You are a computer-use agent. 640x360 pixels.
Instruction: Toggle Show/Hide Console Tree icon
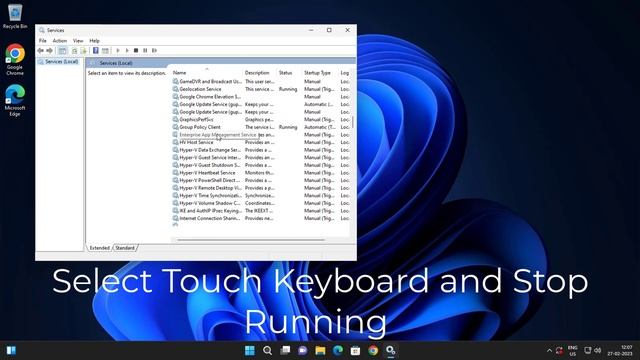(x=62, y=50)
